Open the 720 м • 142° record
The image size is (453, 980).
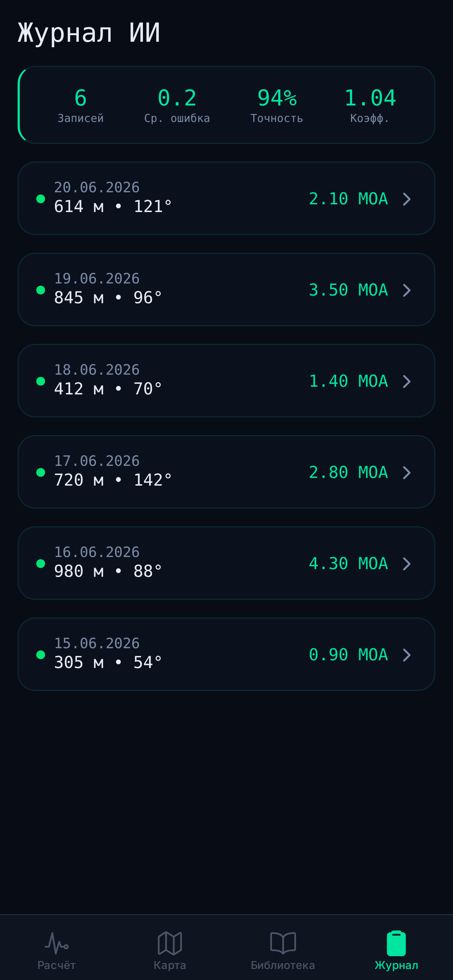(x=226, y=472)
